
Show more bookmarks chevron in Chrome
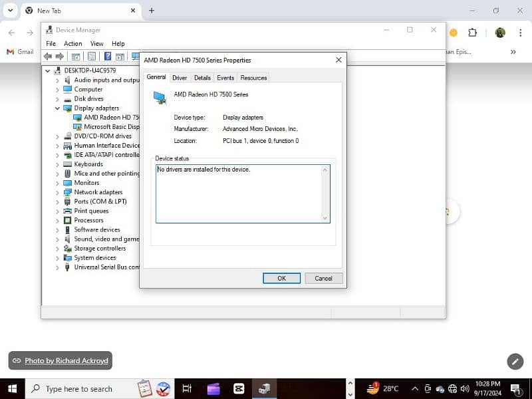pyautogui.click(x=513, y=52)
